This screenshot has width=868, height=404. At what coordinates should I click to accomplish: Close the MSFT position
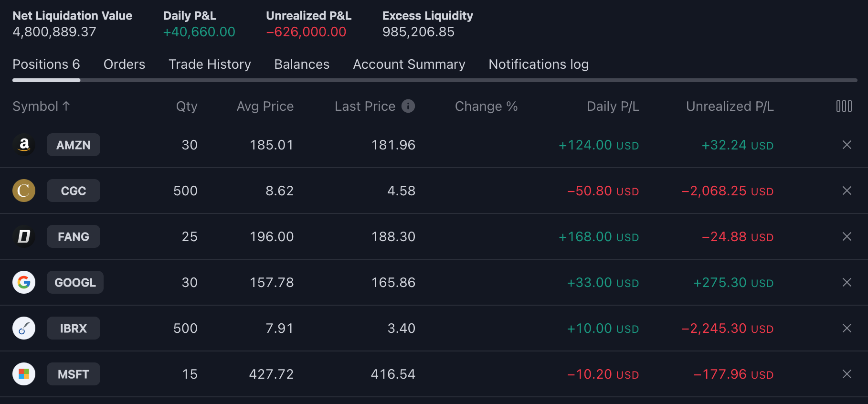pyautogui.click(x=847, y=374)
